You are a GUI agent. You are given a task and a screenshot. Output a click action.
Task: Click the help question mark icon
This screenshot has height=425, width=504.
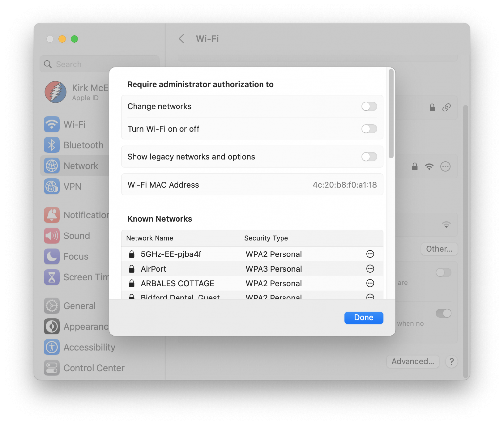(x=452, y=362)
